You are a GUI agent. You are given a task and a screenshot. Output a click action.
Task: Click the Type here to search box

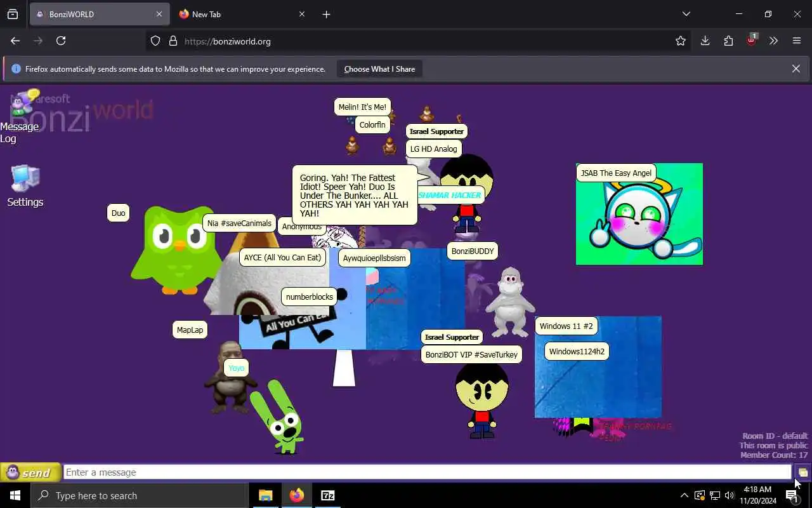coord(139,495)
